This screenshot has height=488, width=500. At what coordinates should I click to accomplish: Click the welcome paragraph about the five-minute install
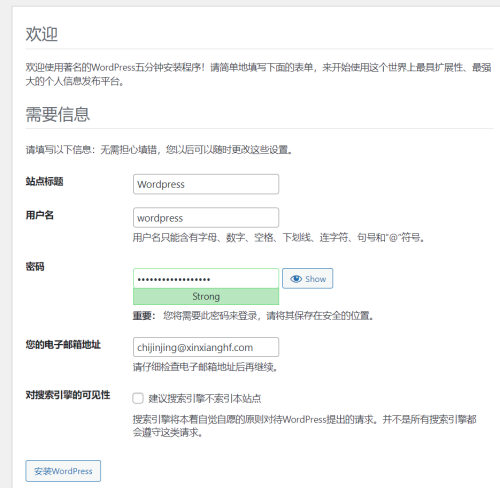point(258,74)
